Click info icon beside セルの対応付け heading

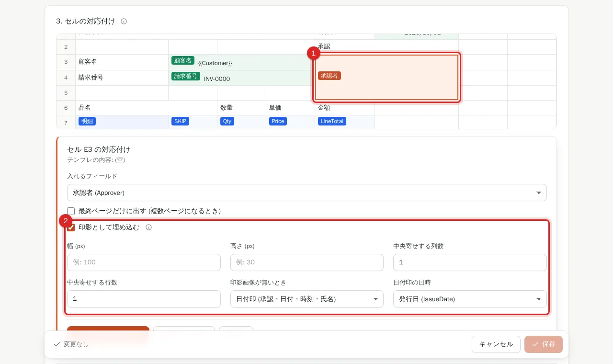tap(124, 21)
